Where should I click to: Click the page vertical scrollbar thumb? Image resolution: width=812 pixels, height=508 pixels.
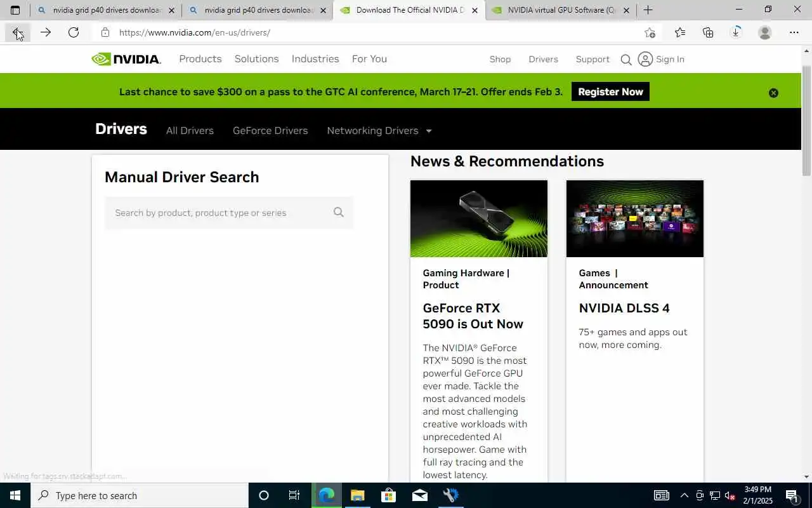[x=807, y=121]
